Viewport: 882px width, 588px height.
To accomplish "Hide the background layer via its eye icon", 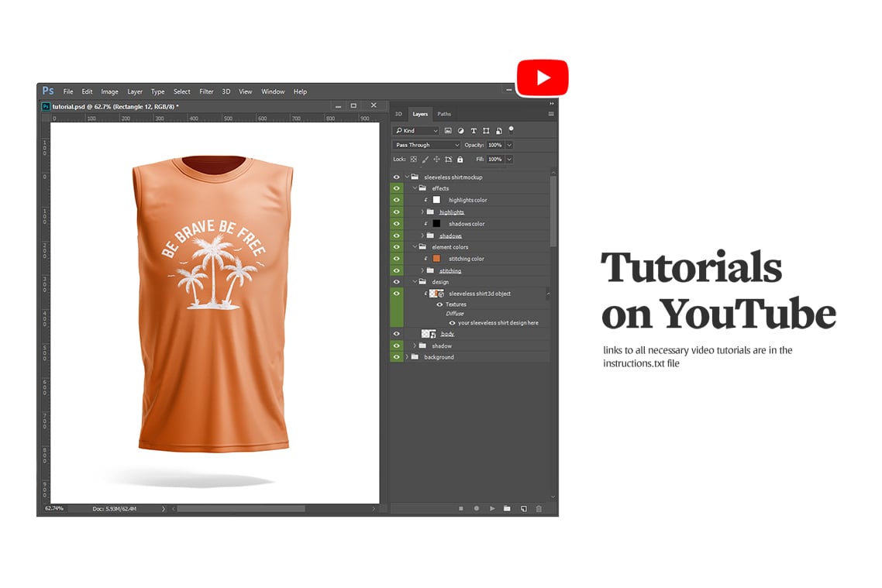I will 395,357.
